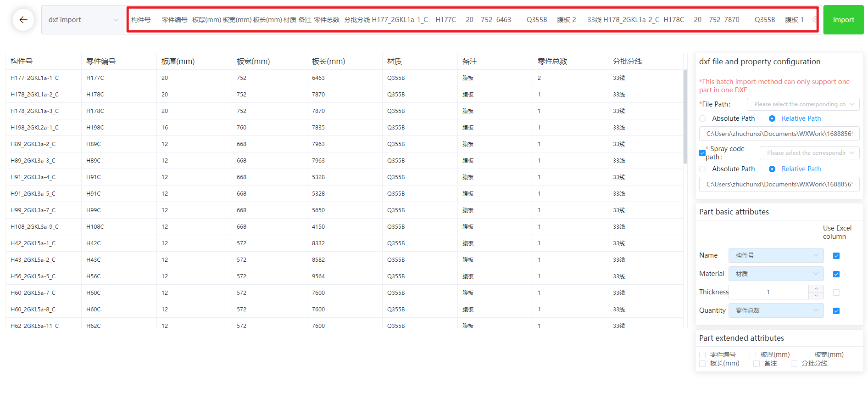
Task: Select row H42_2GKL5a-1_C
Action: point(345,243)
